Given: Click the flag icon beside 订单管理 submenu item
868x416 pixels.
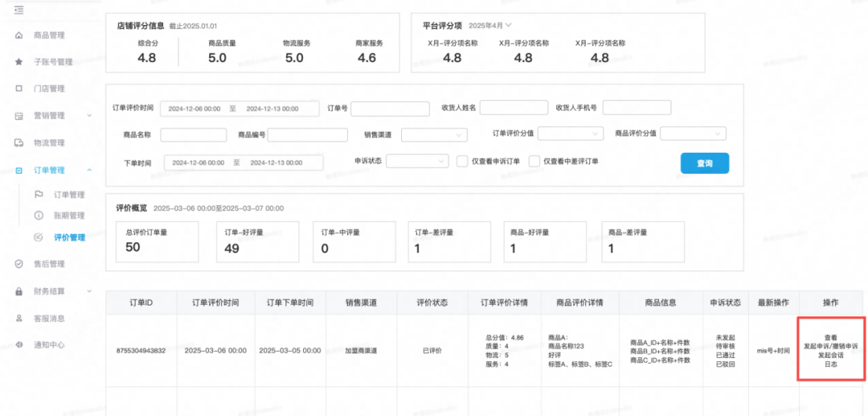Looking at the screenshot, I should click(38, 194).
